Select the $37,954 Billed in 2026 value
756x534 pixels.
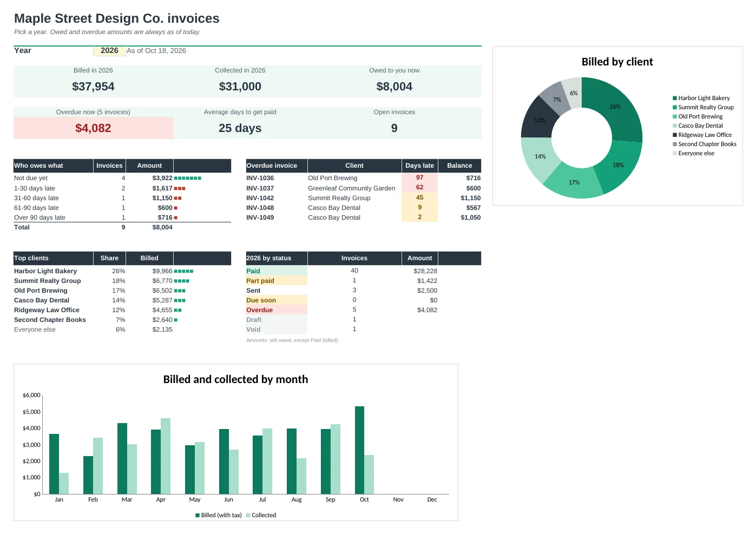point(93,87)
